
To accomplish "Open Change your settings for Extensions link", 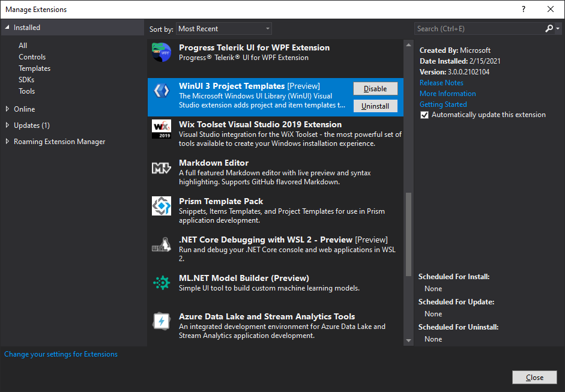I will 61,354.
